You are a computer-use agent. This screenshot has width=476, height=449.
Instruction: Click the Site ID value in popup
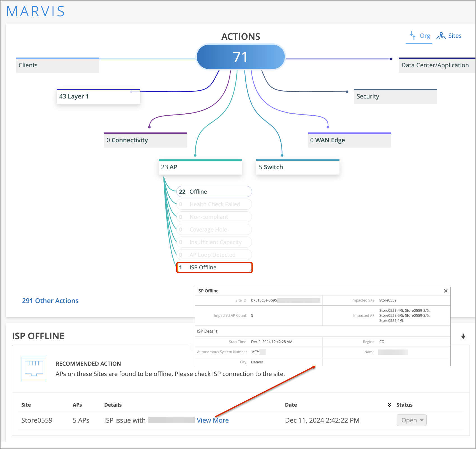click(x=286, y=300)
